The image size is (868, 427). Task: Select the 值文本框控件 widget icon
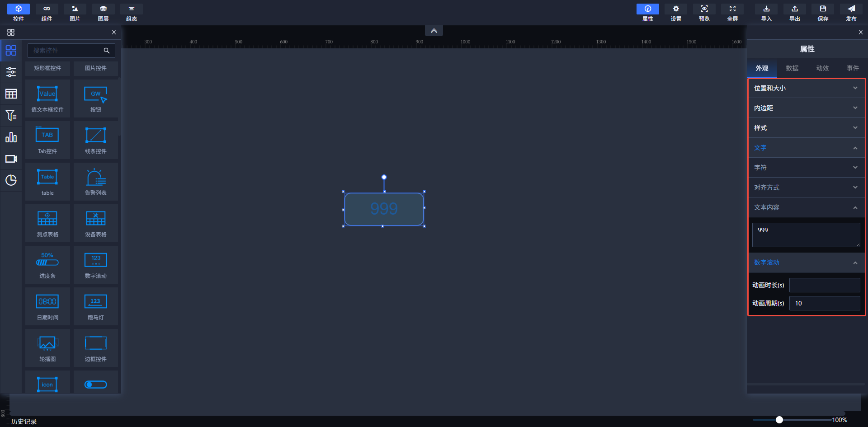[x=47, y=94]
